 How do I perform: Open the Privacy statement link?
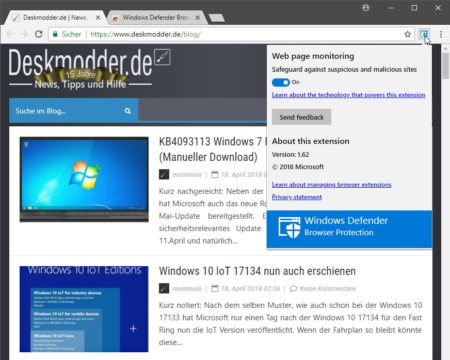(297, 197)
